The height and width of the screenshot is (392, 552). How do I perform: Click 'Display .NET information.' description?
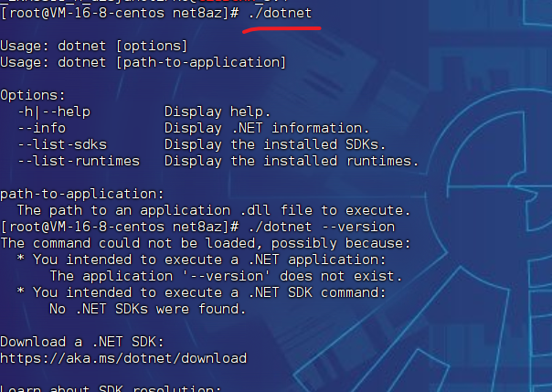click(x=267, y=128)
